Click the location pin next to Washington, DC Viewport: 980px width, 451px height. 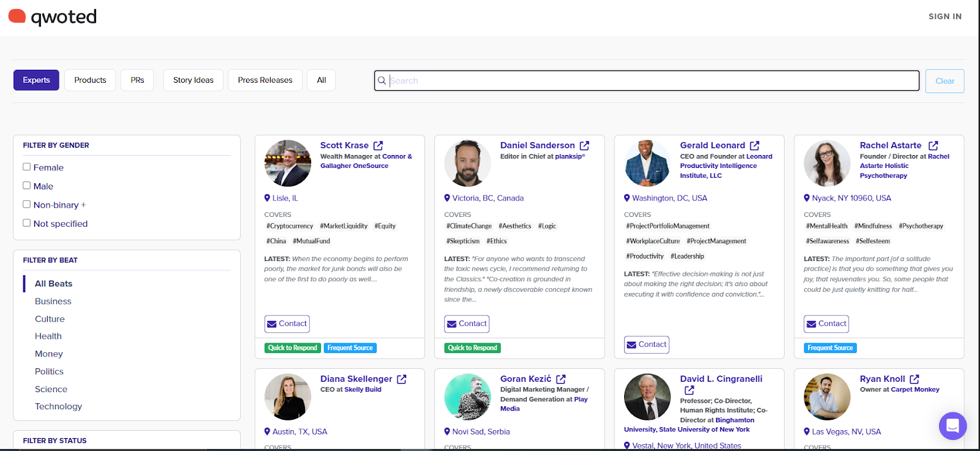click(627, 198)
